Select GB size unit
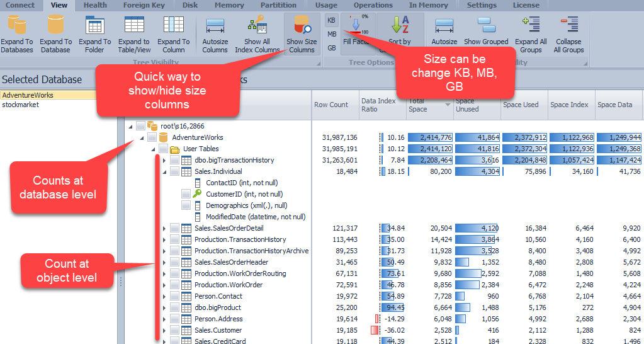Screen dimensions: 644x344 pos(332,48)
